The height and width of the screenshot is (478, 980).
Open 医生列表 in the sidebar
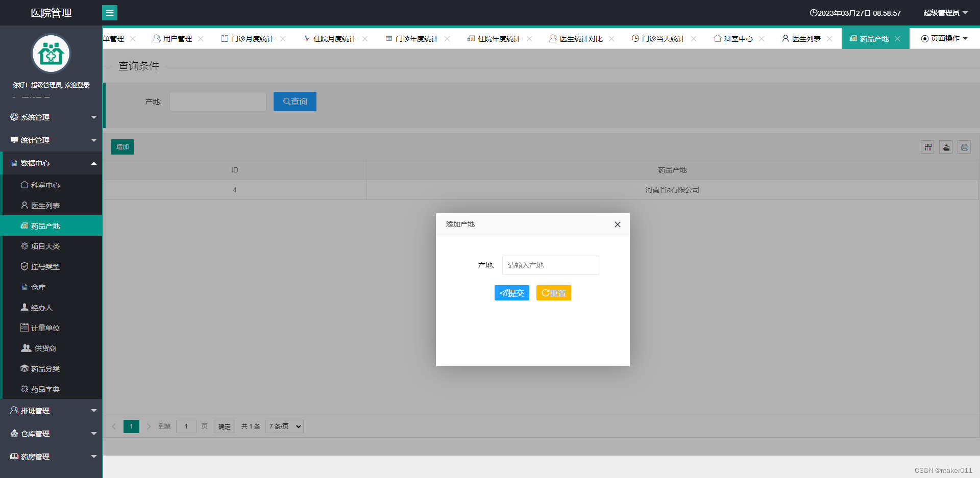tap(52, 206)
